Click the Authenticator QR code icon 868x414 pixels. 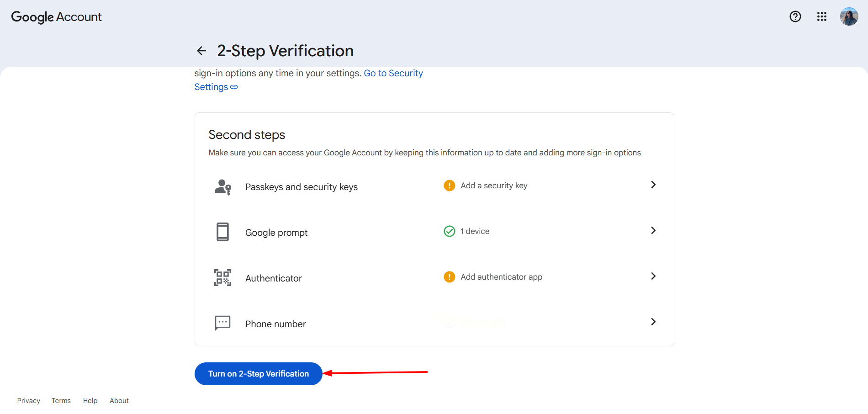(223, 278)
